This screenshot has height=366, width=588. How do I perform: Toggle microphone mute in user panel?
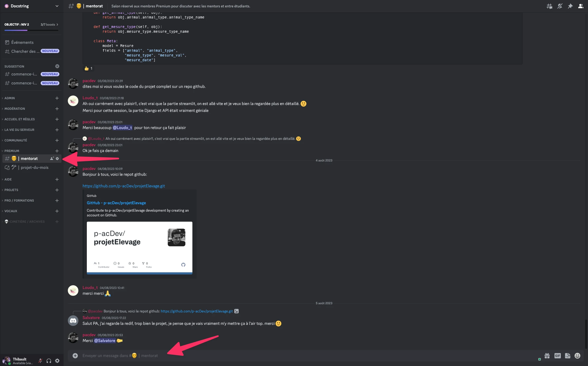click(40, 361)
